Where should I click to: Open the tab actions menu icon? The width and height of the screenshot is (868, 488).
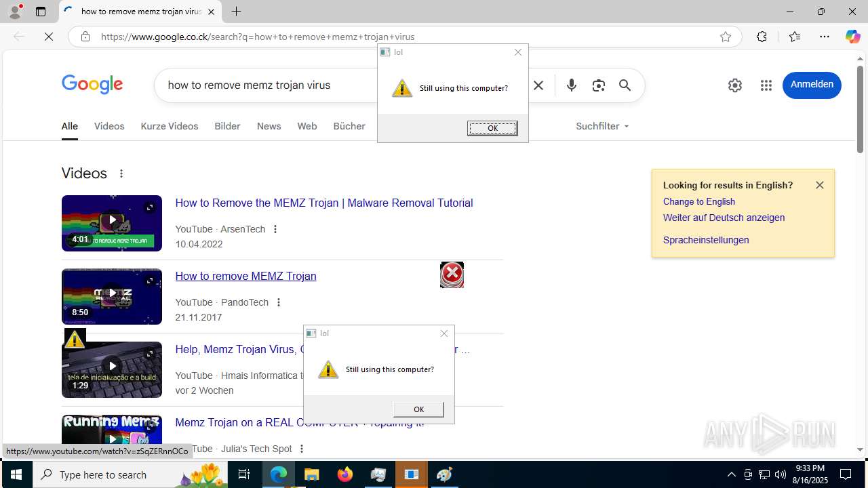pos(41,12)
